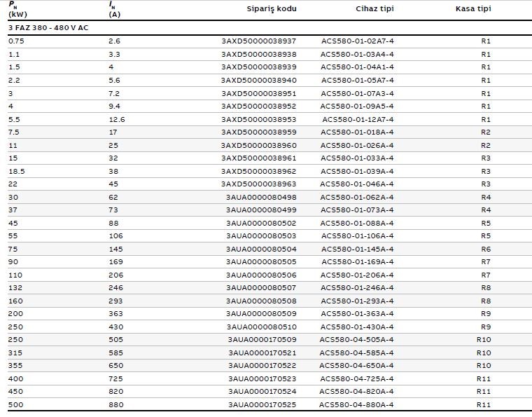Select device type ACS580-01-206A-4
This screenshot has width=532, height=417.
coord(357,275)
